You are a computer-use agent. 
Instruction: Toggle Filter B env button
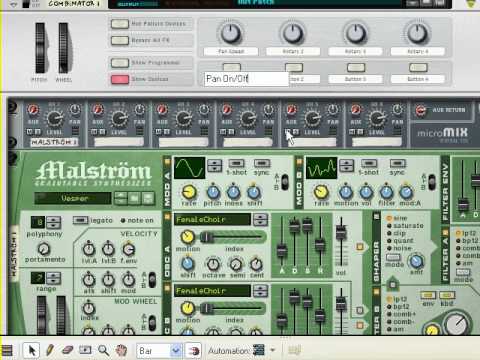coord(428,295)
